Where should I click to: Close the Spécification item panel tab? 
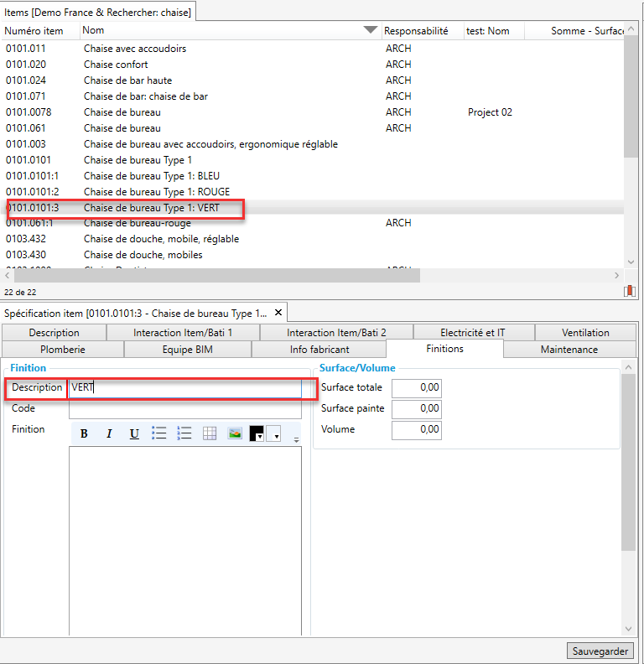(x=279, y=313)
